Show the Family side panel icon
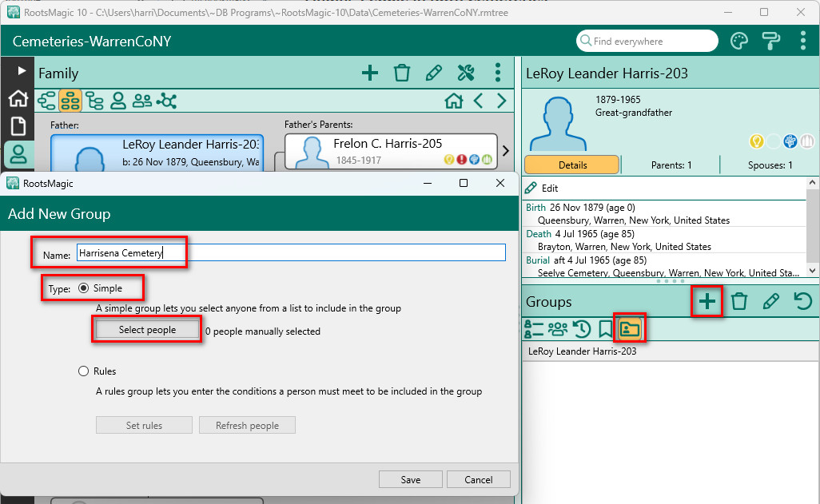The height and width of the screenshot is (504, 820). [x=558, y=329]
